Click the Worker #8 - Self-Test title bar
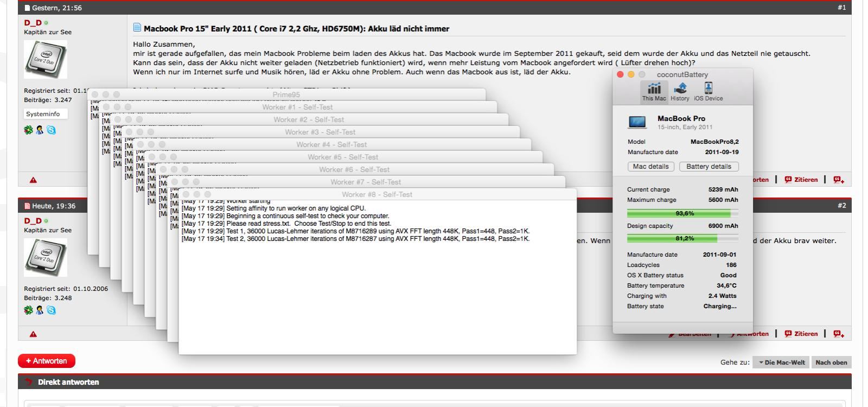 pos(378,194)
